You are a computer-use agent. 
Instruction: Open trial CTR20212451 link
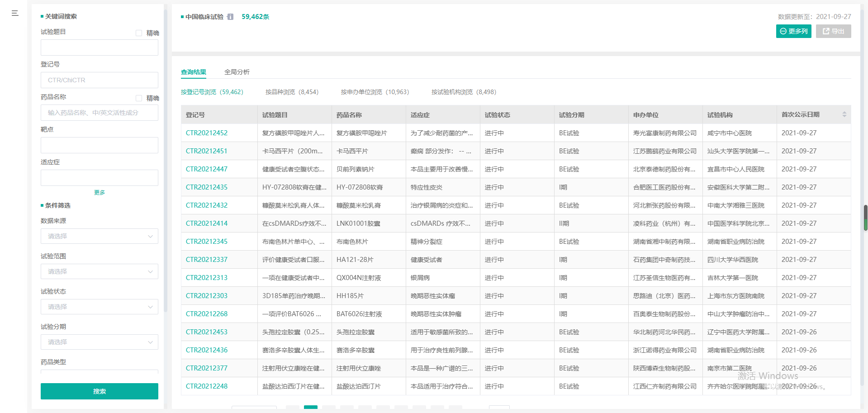pyautogui.click(x=207, y=151)
